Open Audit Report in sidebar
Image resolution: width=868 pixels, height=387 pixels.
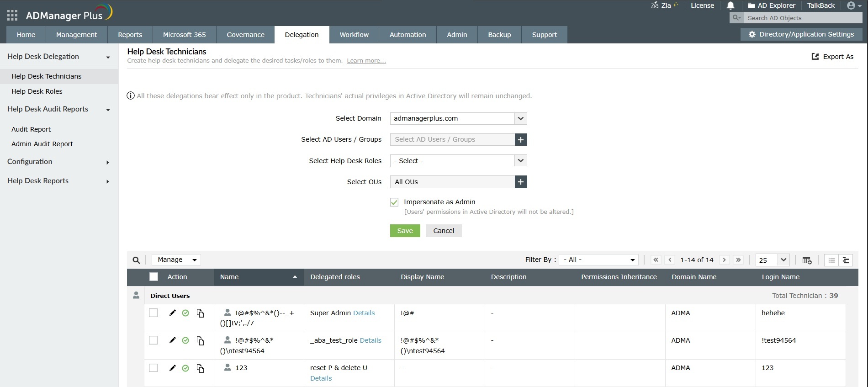[x=31, y=129]
